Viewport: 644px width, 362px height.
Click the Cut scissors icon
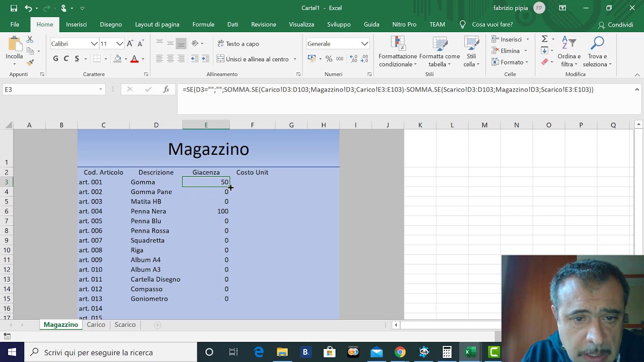point(30,40)
